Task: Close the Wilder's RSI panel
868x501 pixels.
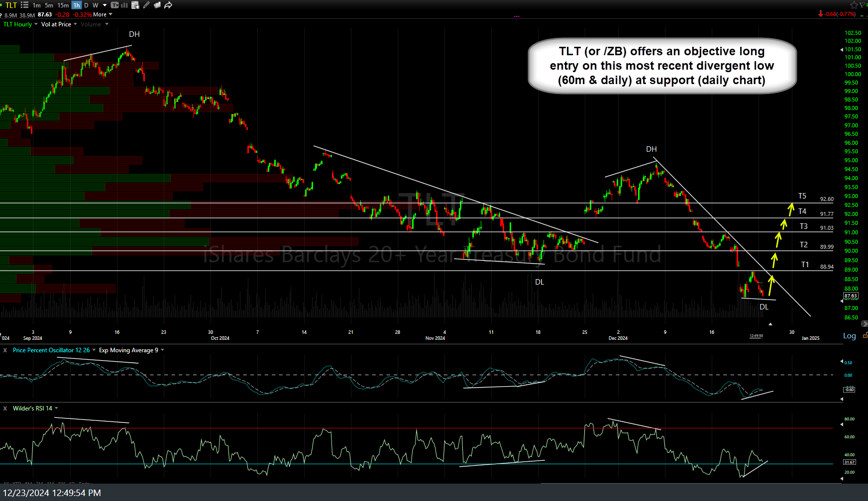Action: coord(5,408)
